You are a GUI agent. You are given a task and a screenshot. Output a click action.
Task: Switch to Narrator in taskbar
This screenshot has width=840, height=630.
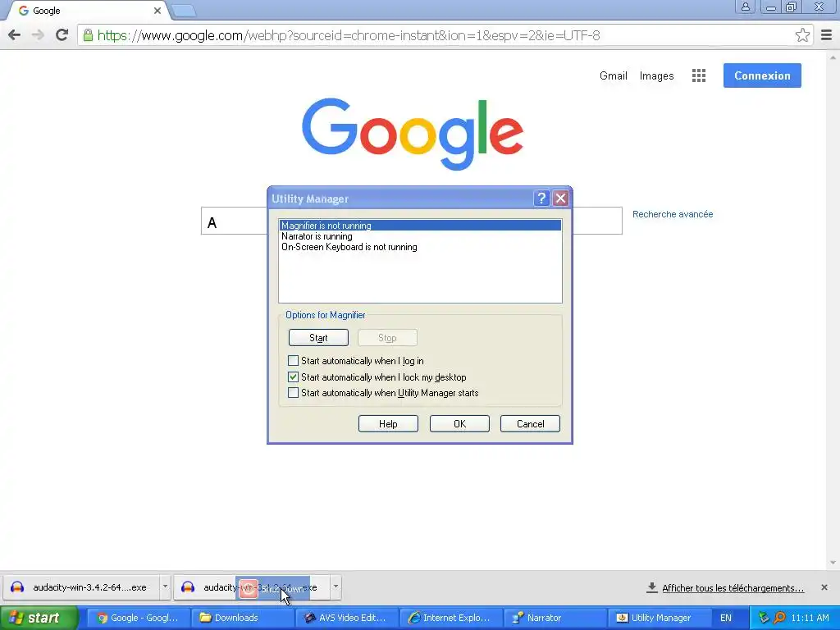(x=555, y=618)
